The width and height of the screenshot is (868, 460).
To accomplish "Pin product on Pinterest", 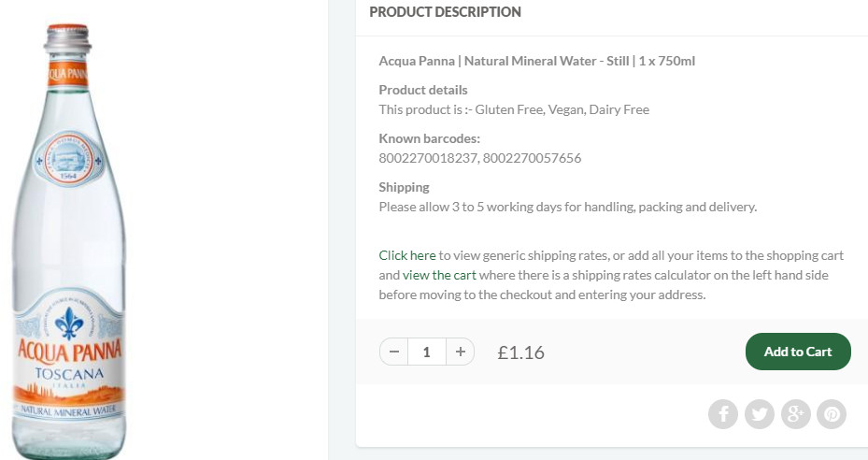I will [x=832, y=413].
